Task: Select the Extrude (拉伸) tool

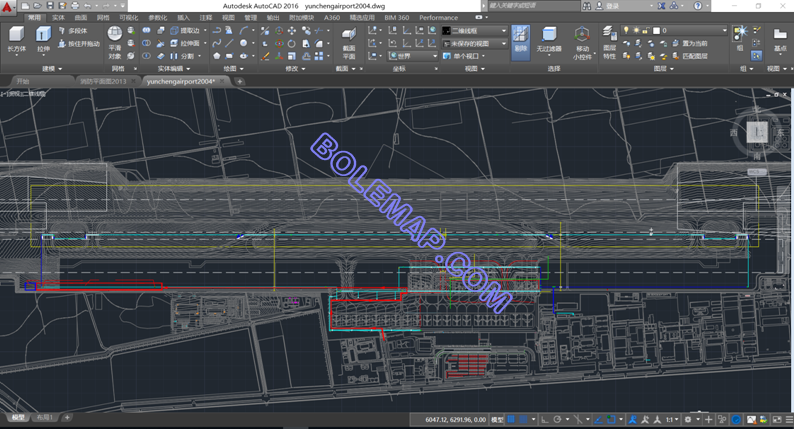Action: click(43, 39)
